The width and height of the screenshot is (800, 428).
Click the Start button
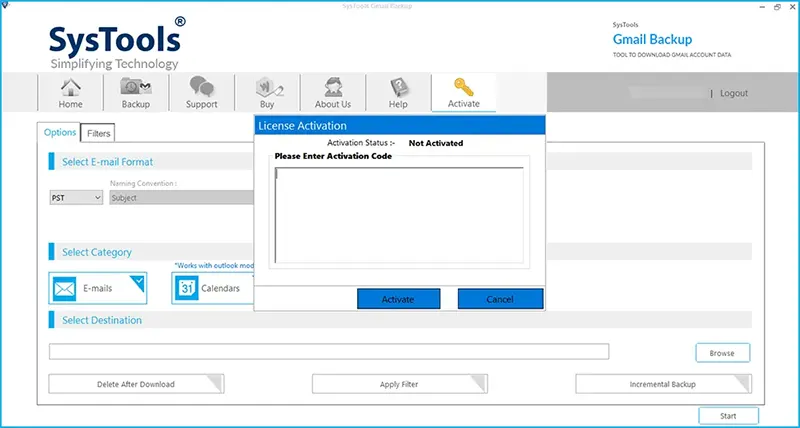tap(728, 416)
